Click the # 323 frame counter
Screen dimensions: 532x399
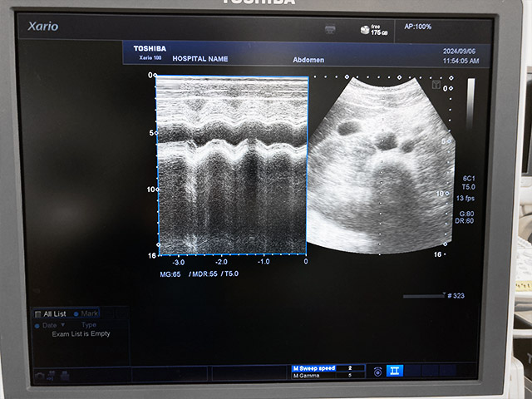tap(456, 296)
